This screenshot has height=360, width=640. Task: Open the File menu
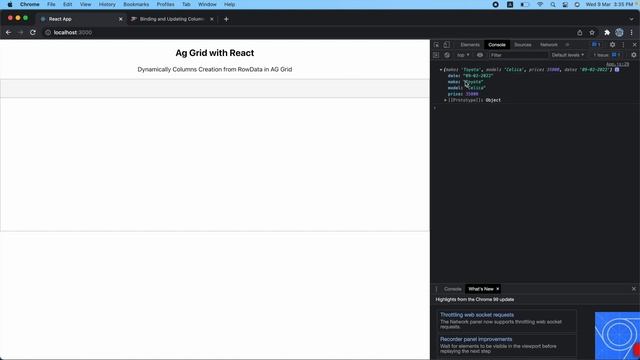[x=51, y=4]
